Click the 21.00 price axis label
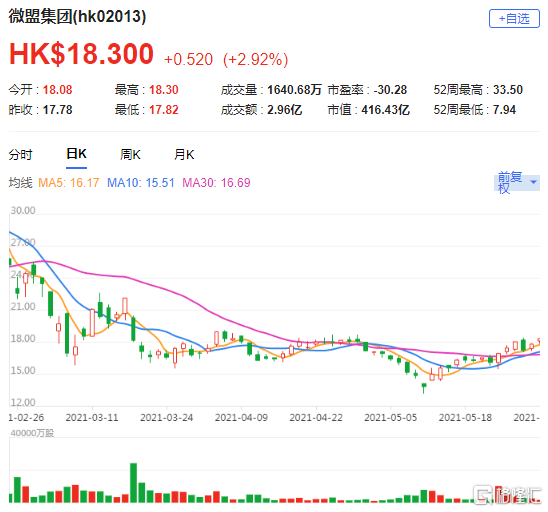This screenshot has width=548, height=512. click(x=23, y=307)
